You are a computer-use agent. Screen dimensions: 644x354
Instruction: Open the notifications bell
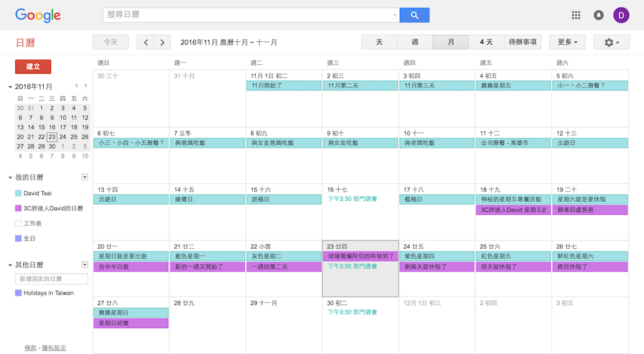(x=598, y=15)
